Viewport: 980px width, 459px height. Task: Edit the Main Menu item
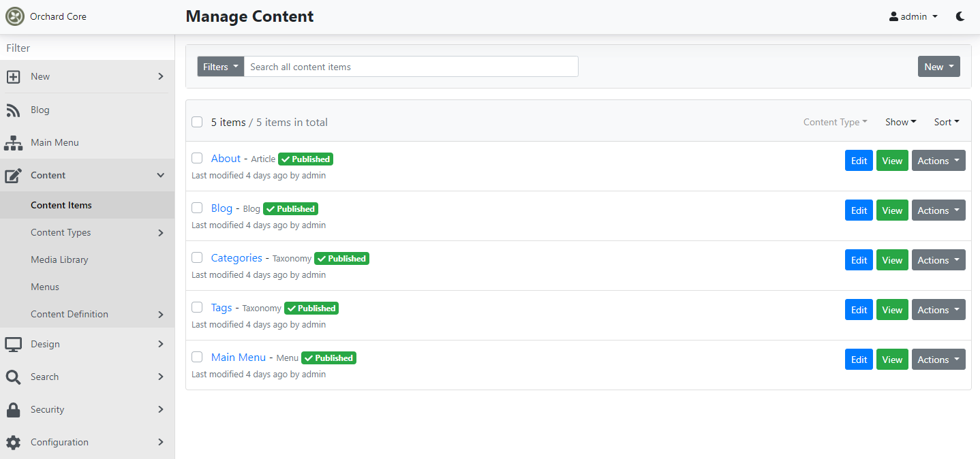click(859, 360)
